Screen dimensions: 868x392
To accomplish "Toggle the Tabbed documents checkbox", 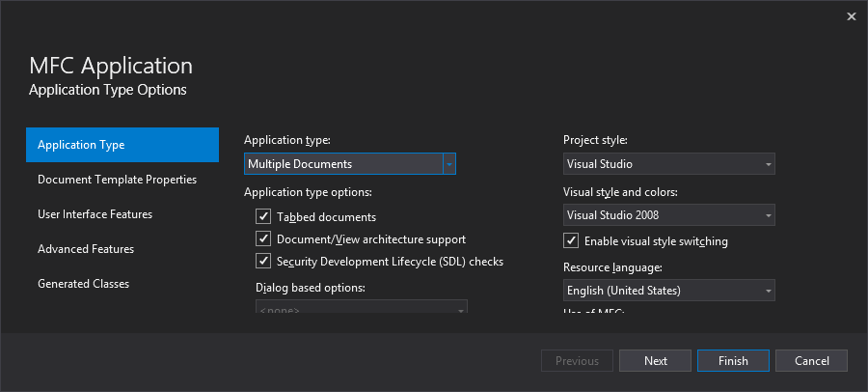I will point(263,217).
